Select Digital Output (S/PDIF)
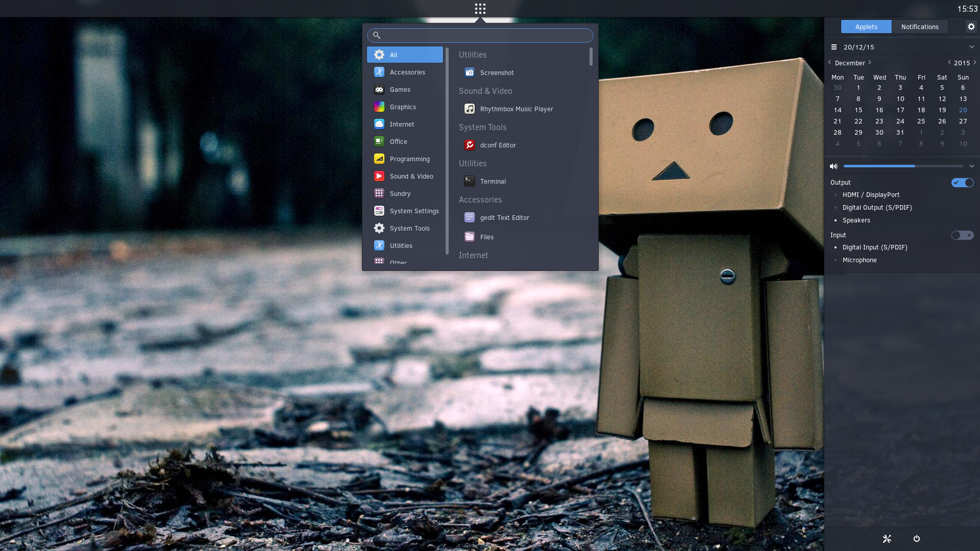The height and width of the screenshot is (551, 980). click(877, 208)
